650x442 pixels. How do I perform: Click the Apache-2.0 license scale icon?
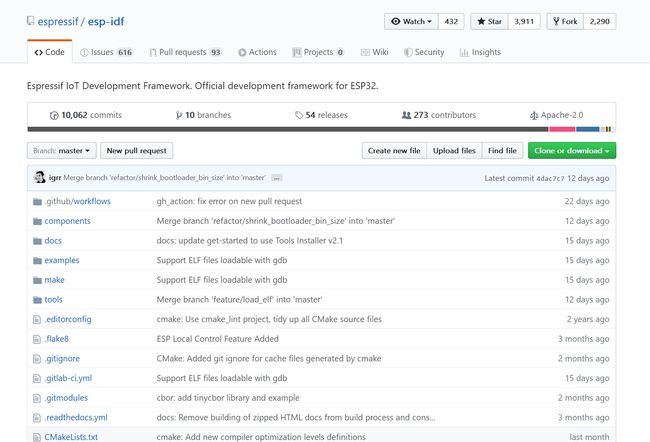[534, 115]
